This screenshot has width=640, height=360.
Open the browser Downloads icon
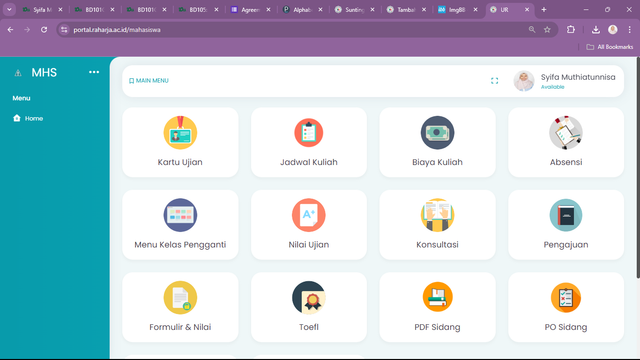point(596,29)
